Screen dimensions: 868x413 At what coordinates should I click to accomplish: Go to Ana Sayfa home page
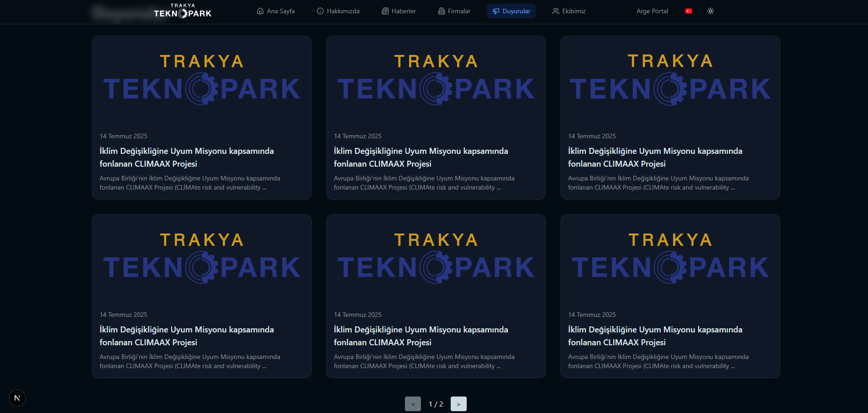click(x=276, y=11)
